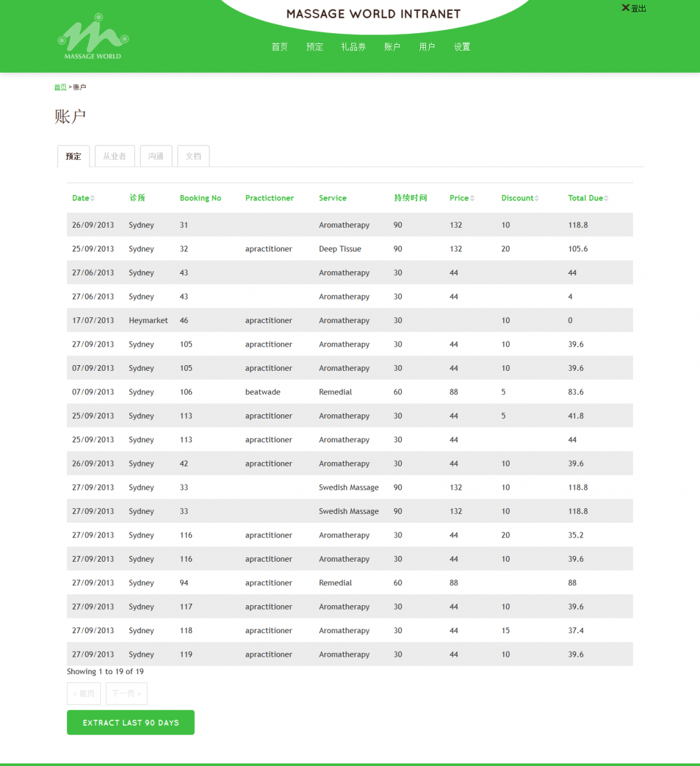The width and height of the screenshot is (700, 766).
Task: Open the 预定 navigation menu item
Action: click(314, 47)
